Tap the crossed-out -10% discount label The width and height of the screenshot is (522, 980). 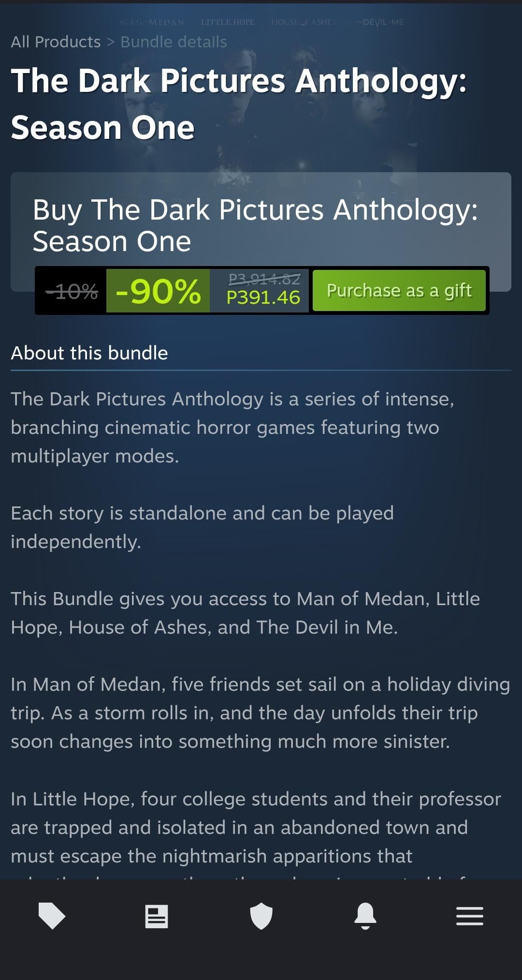click(72, 291)
